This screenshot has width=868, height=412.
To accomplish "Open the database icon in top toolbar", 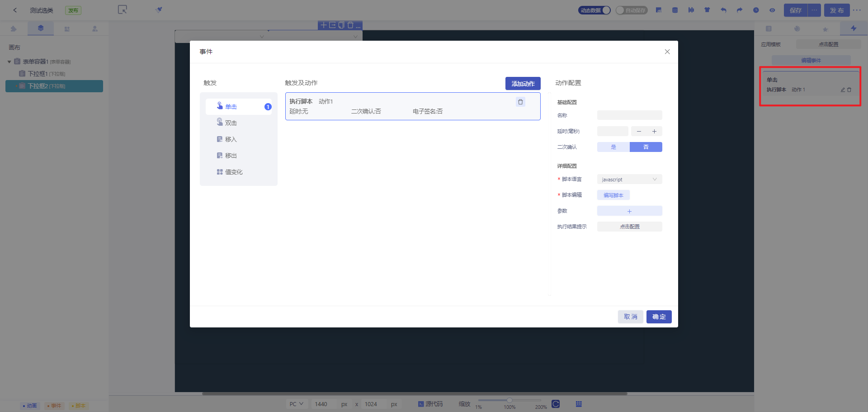I will 675,10.
